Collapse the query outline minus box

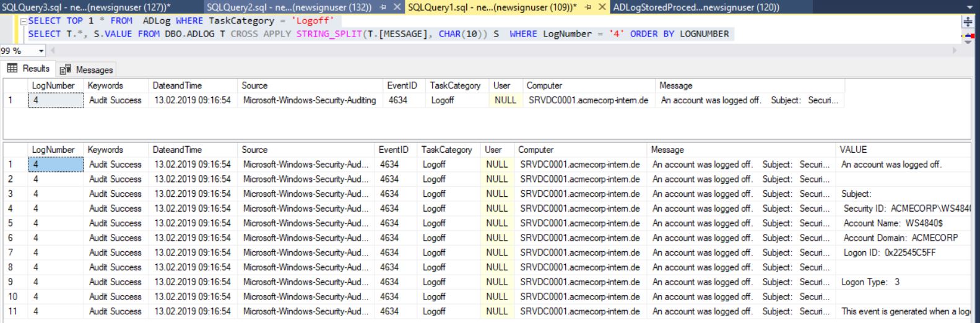(24, 21)
